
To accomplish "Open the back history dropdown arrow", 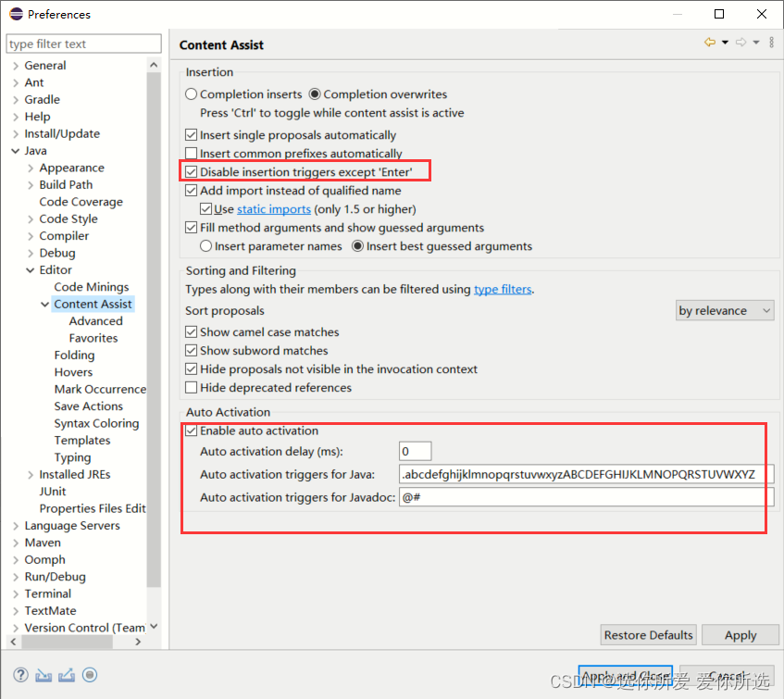I will click(725, 43).
